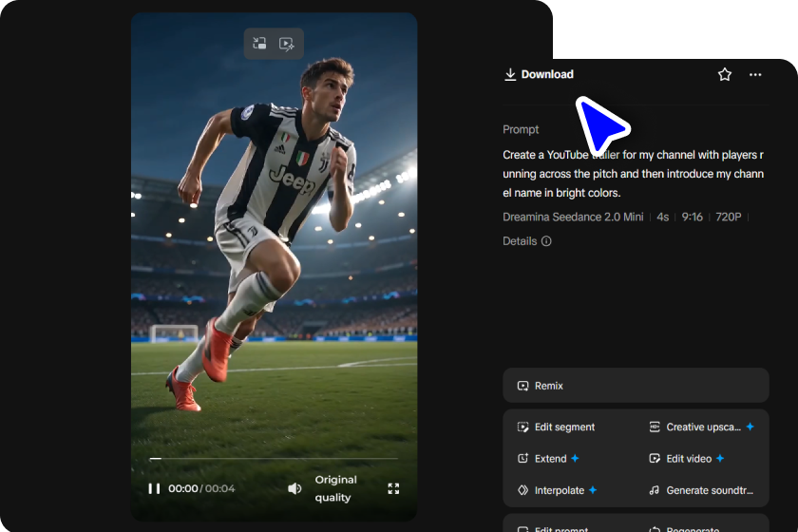Click the music note soundtrack icon
Viewport: 798px width, 532px height.
coord(655,490)
